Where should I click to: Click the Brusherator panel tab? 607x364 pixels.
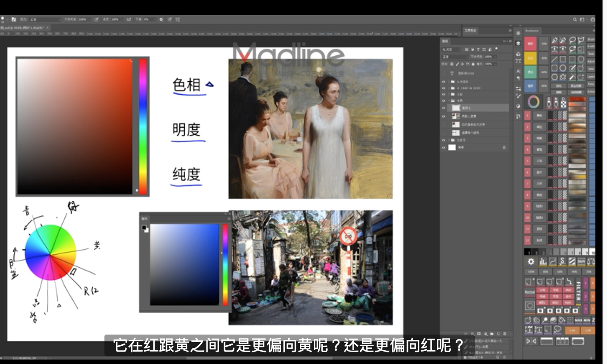(532, 30)
